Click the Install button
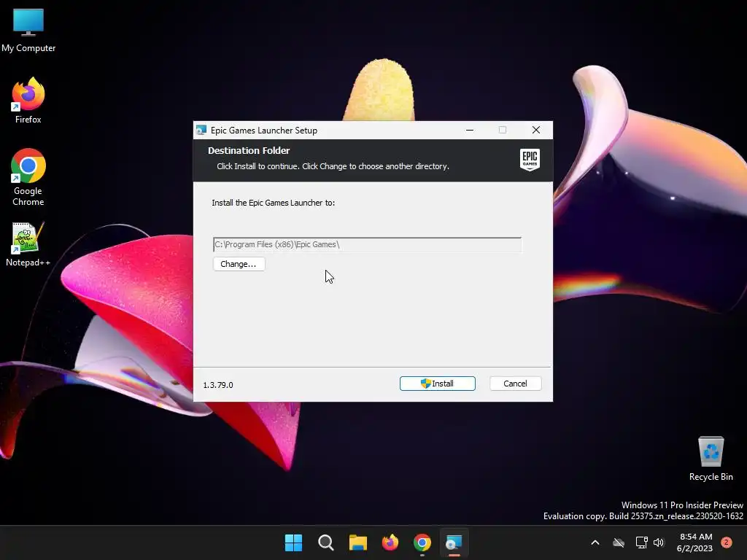This screenshot has height=560, width=747. point(438,384)
